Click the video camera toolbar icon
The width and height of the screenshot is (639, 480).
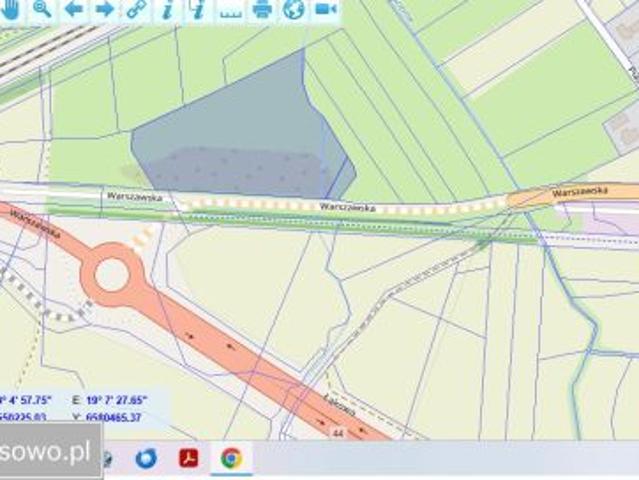coord(326,9)
